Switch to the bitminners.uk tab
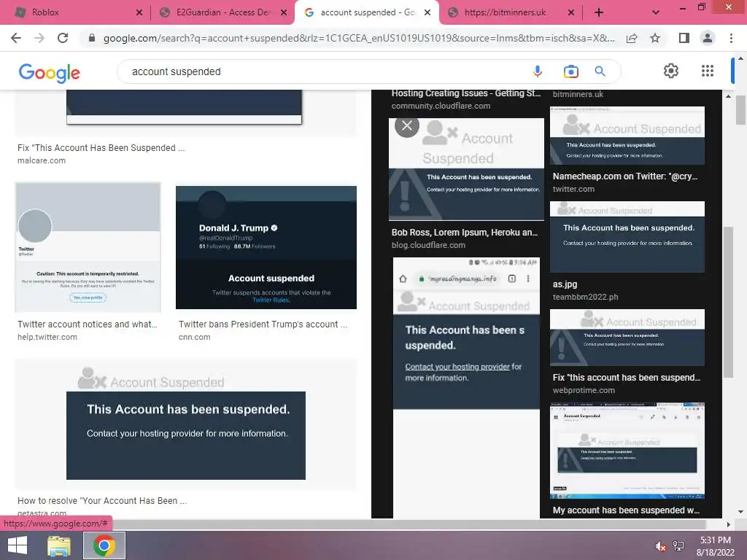 (508, 12)
